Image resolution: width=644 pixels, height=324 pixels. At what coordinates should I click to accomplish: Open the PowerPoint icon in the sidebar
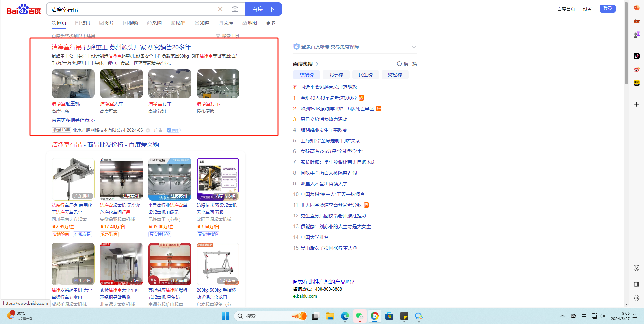pos(636,8)
